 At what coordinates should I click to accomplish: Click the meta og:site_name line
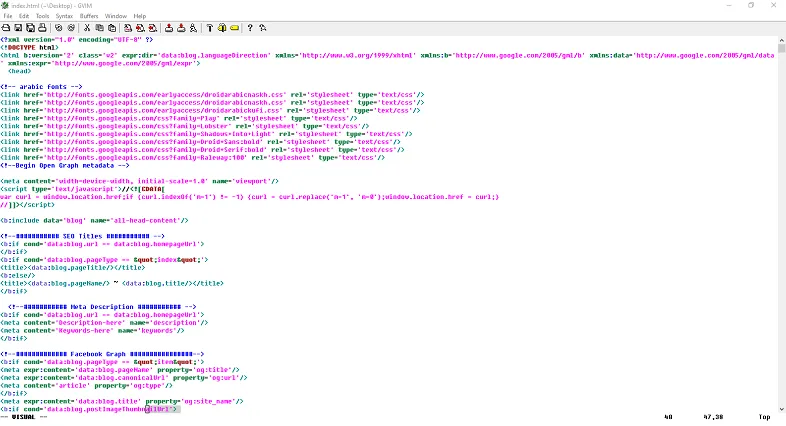pyautogui.click(x=122, y=401)
